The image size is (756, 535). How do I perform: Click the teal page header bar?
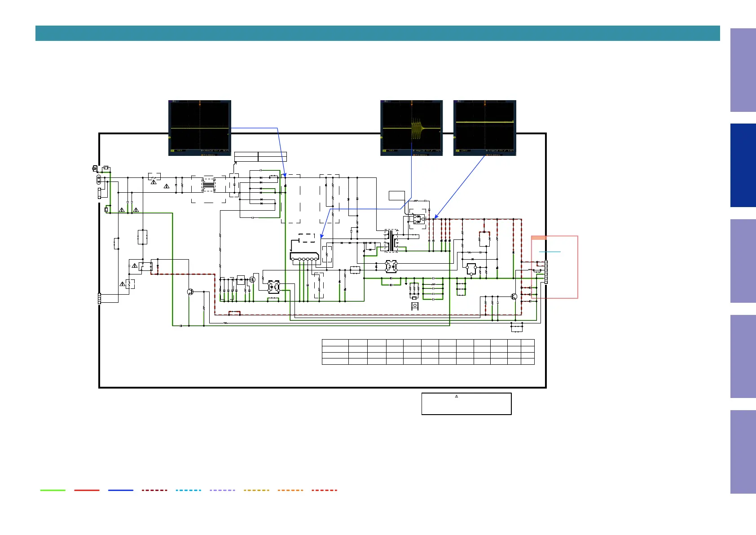378,33
